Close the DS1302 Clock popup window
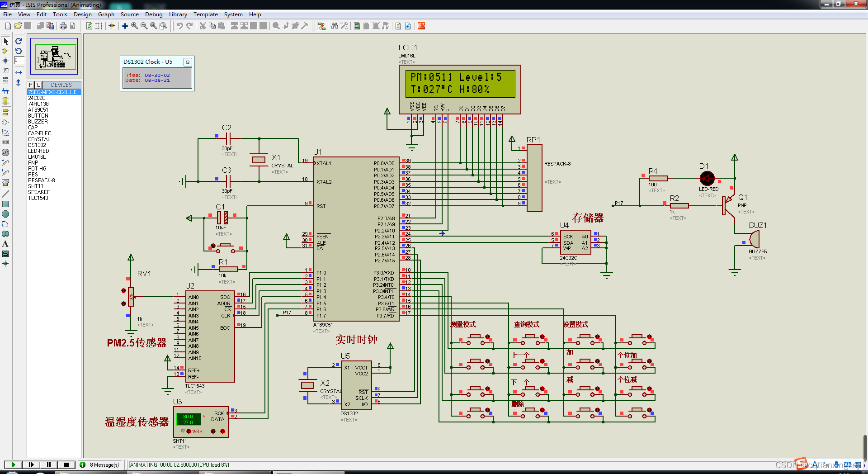 point(188,62)
